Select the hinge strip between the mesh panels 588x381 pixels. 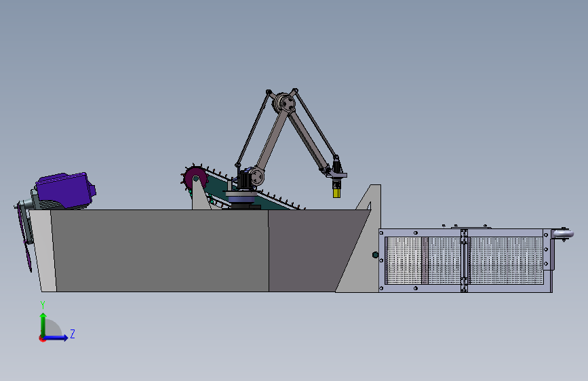click(x=465, y=260)
